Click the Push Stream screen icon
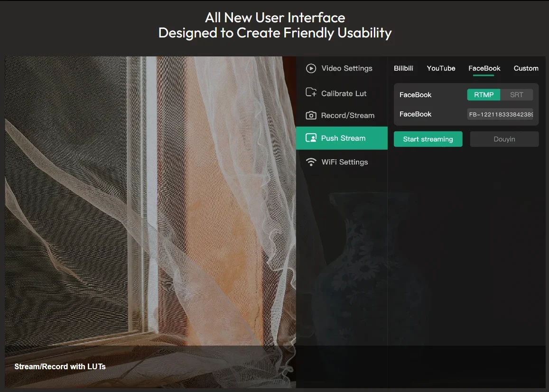Image resolution: width=549 pixels, height=392 pixels. pyautogui.click(x=311, y=138)
